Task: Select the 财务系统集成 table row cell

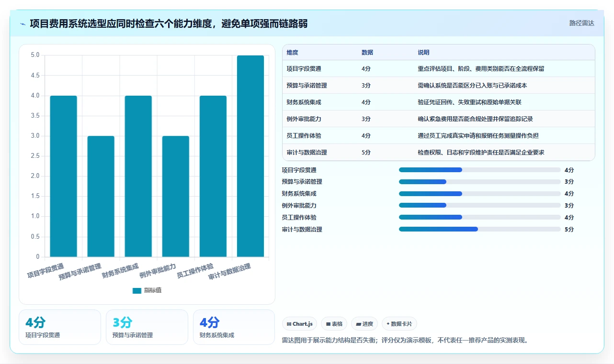Action: coord(304,102)
